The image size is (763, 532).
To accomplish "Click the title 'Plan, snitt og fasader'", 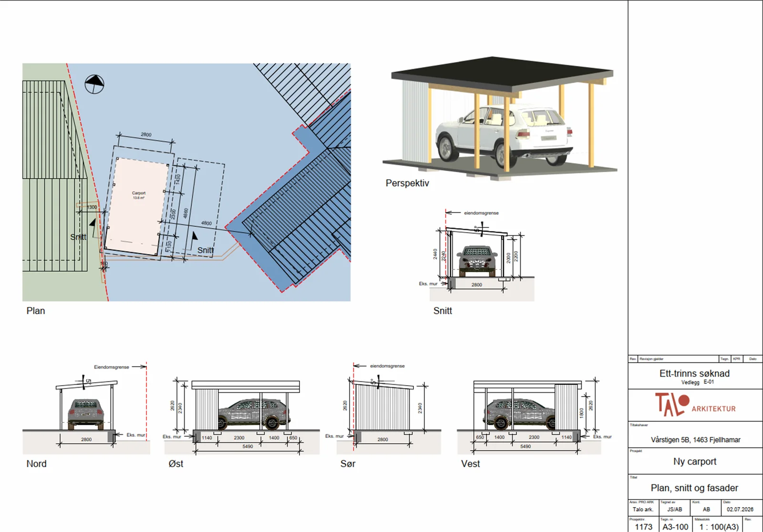I will [x=694, y=488].
